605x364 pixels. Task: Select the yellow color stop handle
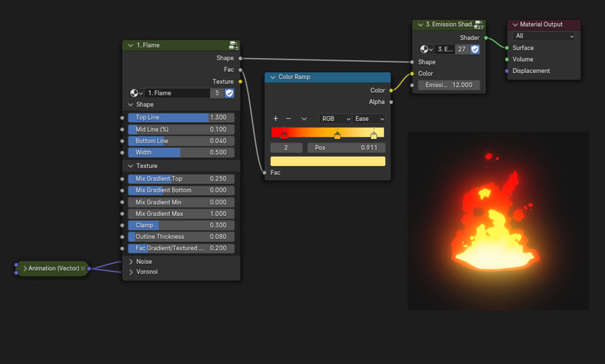pos(374,135)
